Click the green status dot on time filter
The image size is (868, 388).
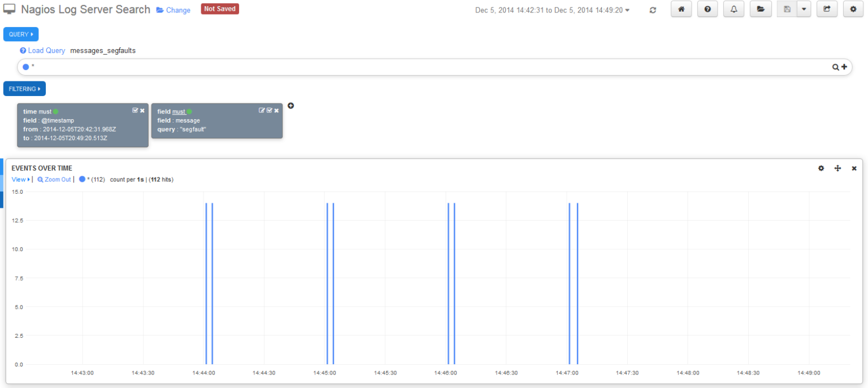(x=55, y=112)
